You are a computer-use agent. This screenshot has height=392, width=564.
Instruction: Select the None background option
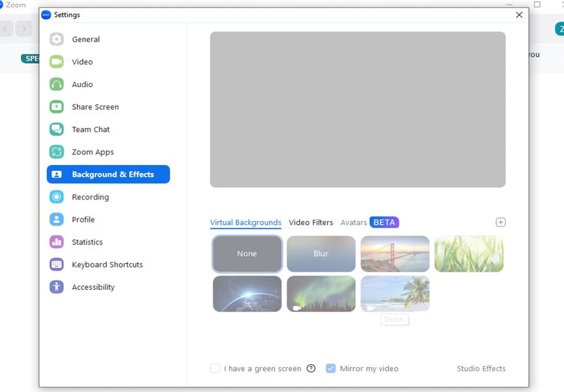point(247,254)
